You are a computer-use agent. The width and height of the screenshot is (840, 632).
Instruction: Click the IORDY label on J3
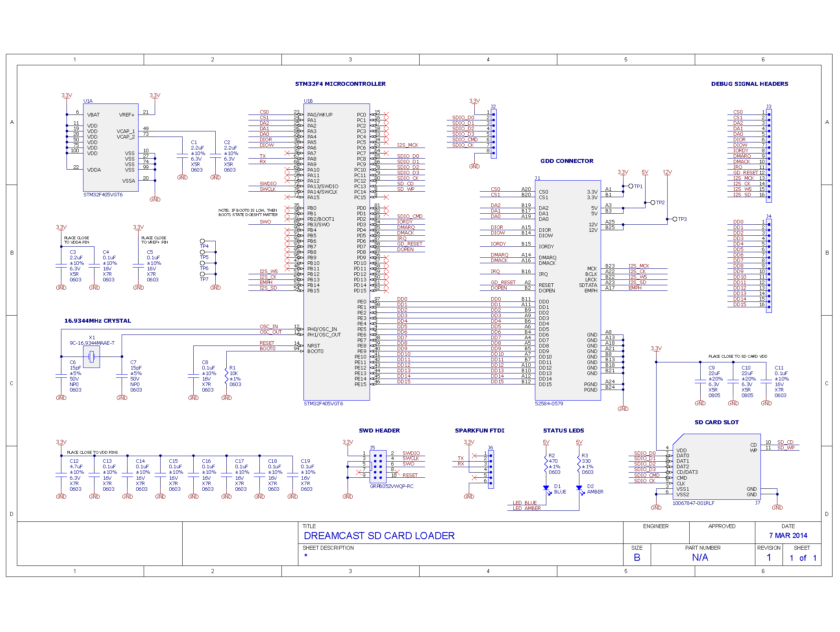(741, 151)
